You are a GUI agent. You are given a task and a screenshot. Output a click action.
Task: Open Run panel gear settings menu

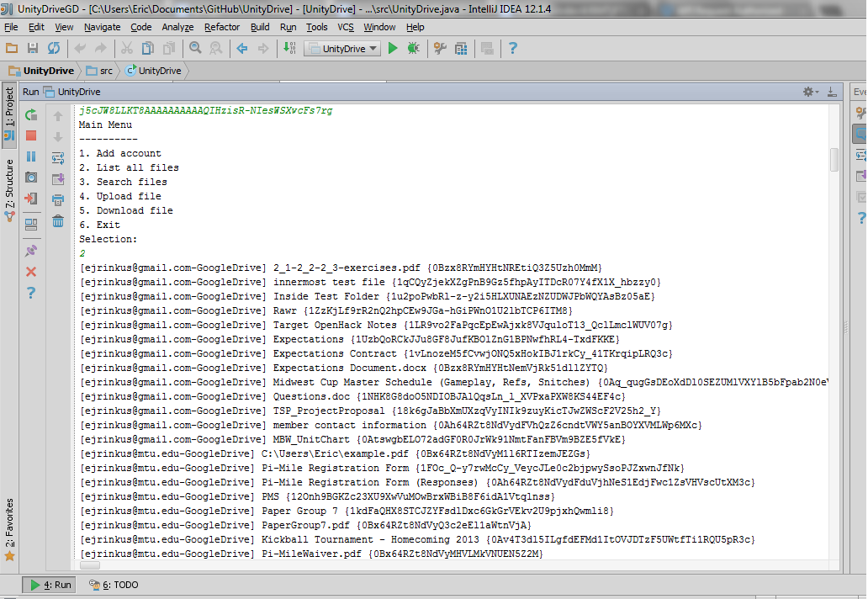(x=810, y=92)
